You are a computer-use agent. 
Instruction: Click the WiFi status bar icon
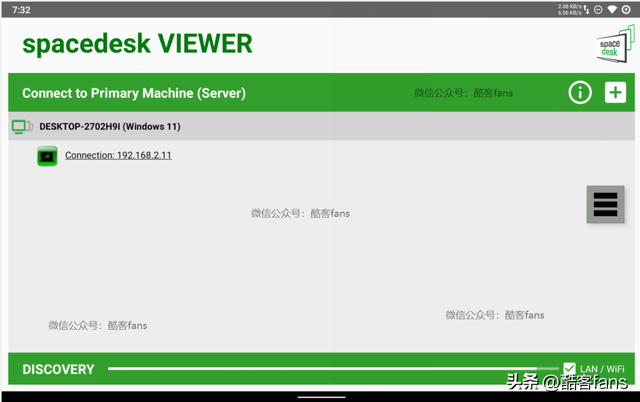pyautogui.click(x=612, y=9)
